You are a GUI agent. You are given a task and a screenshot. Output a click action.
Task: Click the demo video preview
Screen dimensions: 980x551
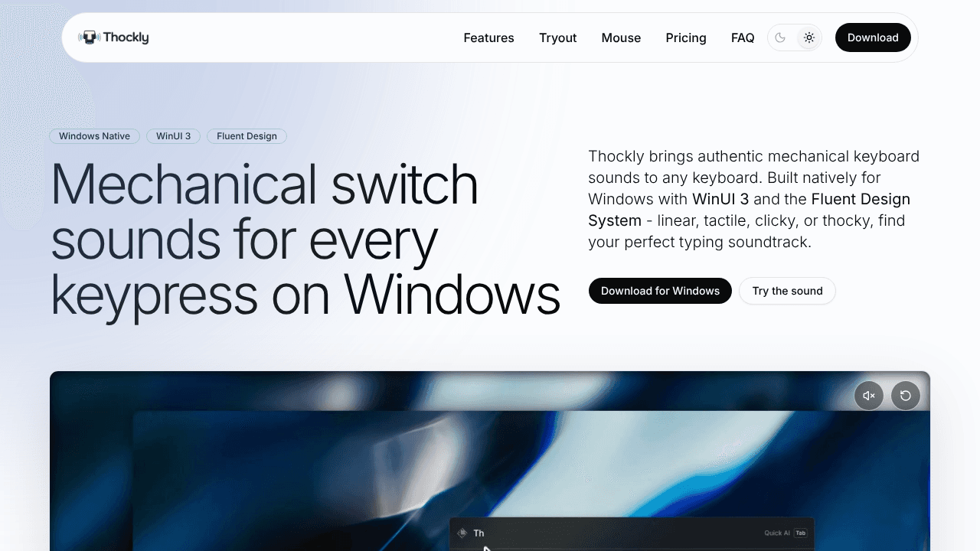click(x=490, y=461)
